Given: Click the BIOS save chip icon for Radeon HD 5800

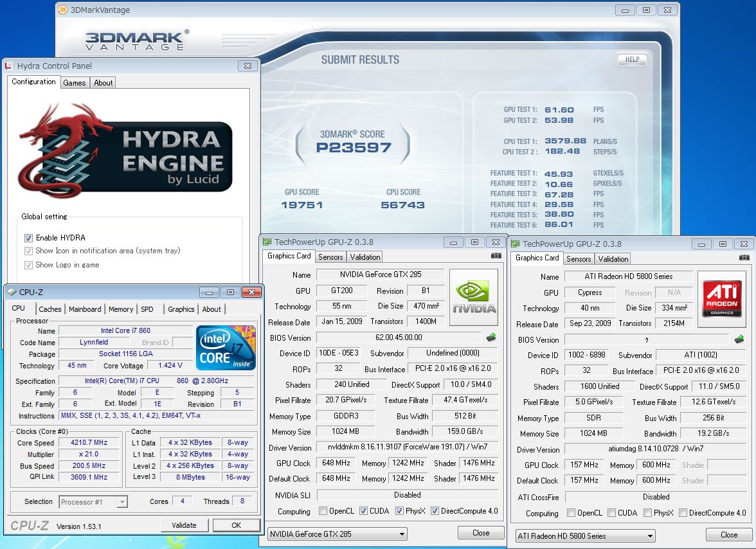Looking at the screenshot, I should click(739, 339).
